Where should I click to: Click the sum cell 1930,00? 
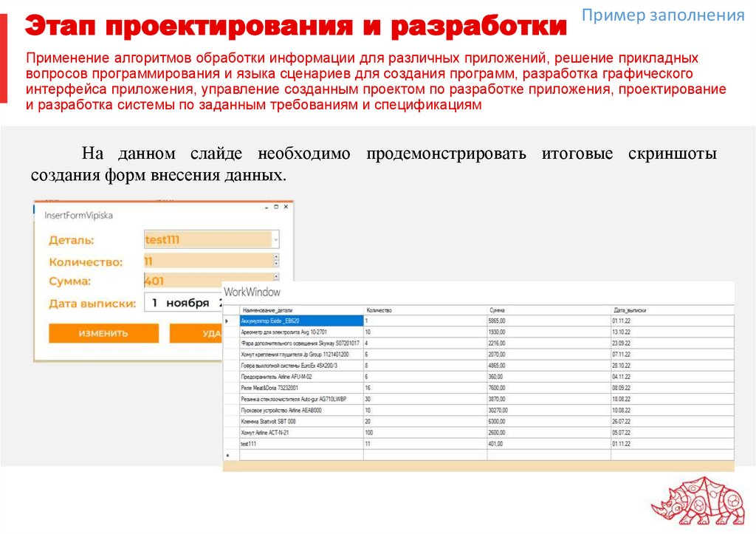click(x=549, y=332)
